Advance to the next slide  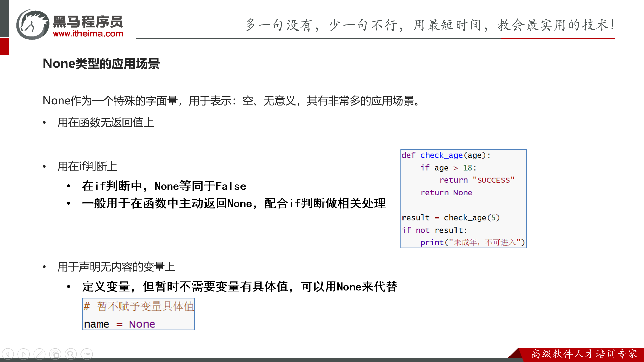[x=23, y=354]
